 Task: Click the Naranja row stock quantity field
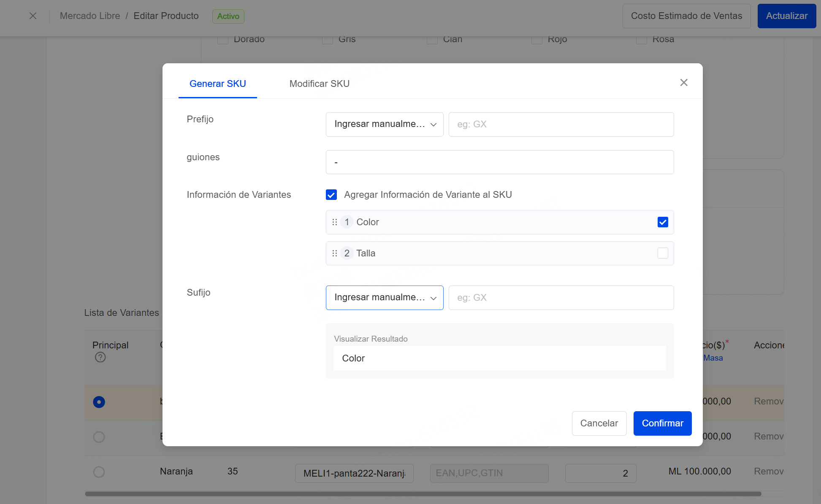tap(601, 473)
